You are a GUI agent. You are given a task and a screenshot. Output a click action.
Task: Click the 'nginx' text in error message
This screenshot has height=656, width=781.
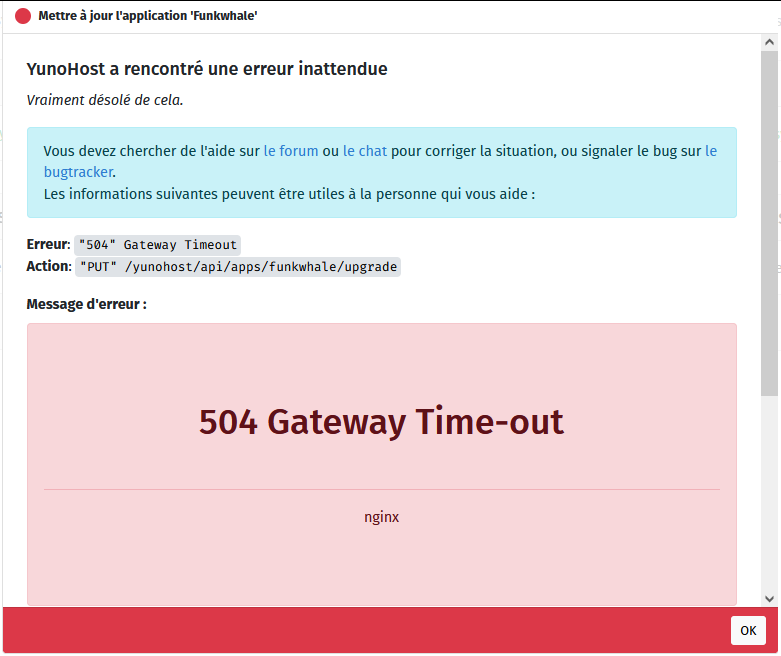(x=382, y=517)
